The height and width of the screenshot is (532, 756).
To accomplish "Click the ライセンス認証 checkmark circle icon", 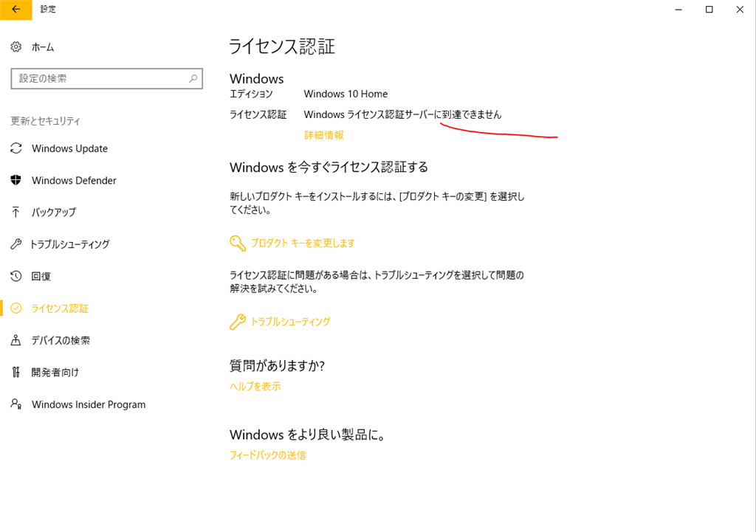I will (16, 308).
